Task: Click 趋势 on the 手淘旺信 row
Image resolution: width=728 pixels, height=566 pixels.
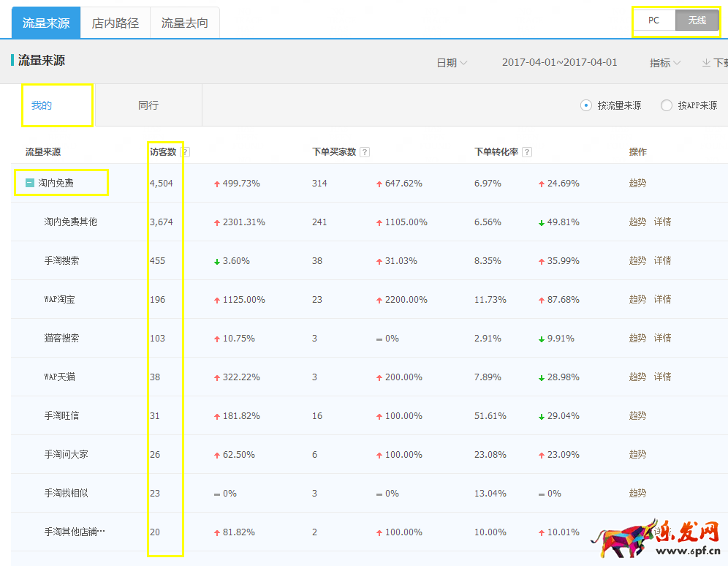Action: pos(637,415)
